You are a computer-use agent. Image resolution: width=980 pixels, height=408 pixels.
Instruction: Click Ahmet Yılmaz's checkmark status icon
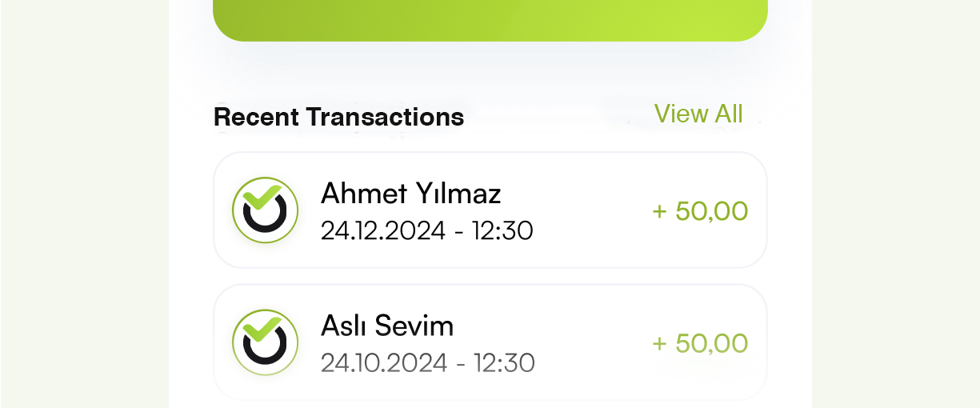[x=265, y=210]
